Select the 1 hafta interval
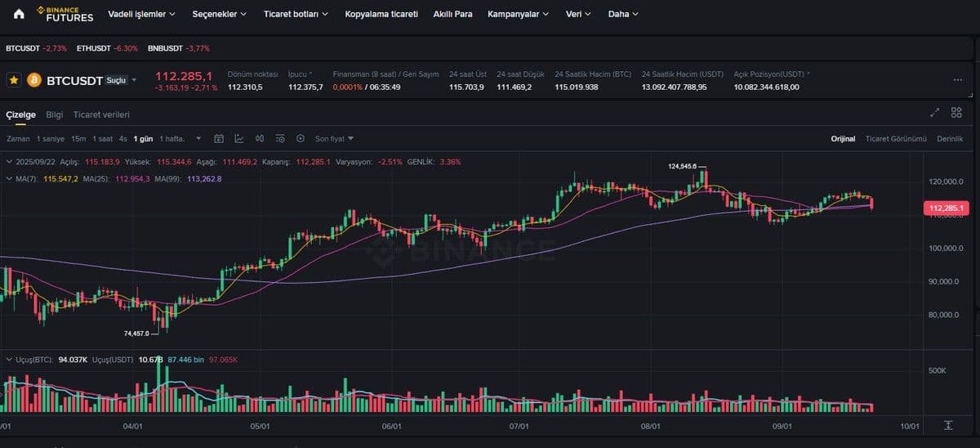Viewport: 980px width, 448px height. [x=172, y=139]
